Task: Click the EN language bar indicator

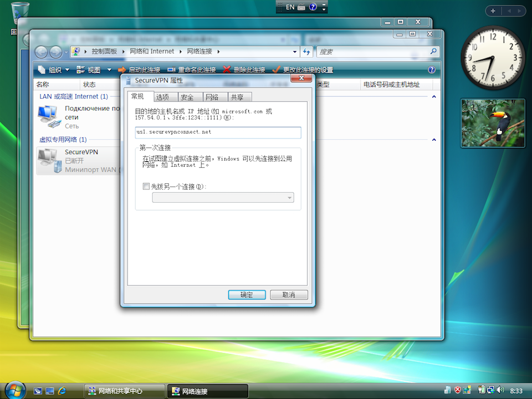Action: click(290, 7)
